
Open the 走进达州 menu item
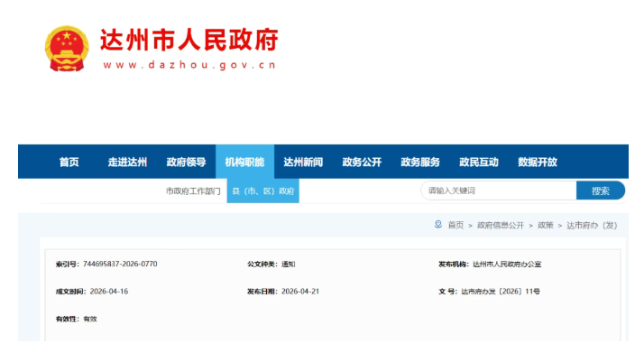point(127,162)
